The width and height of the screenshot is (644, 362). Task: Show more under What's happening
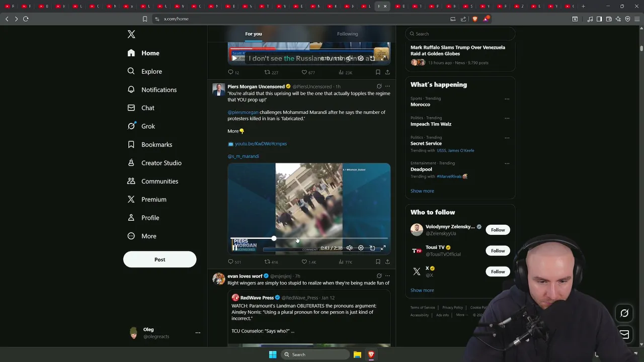click(x=422, y=191)
